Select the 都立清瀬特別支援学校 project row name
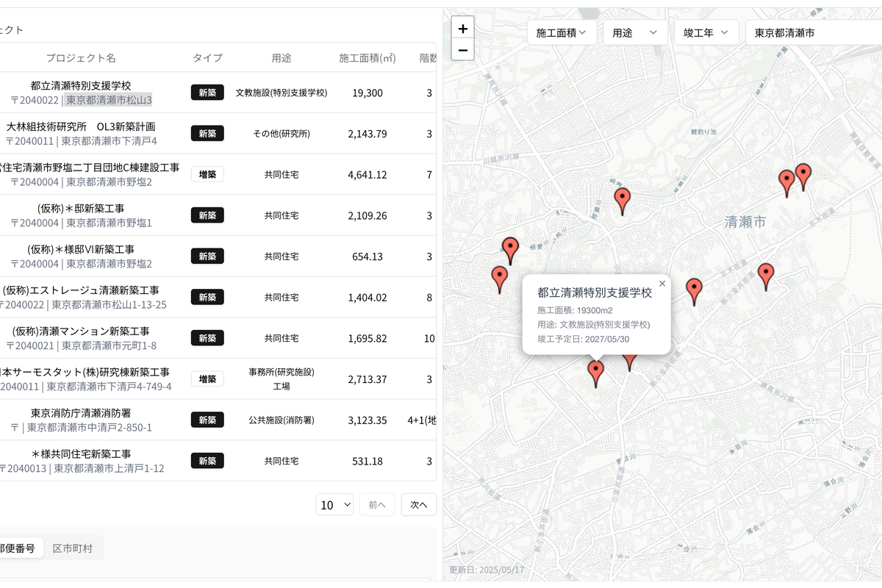 (x=81, y=86)
